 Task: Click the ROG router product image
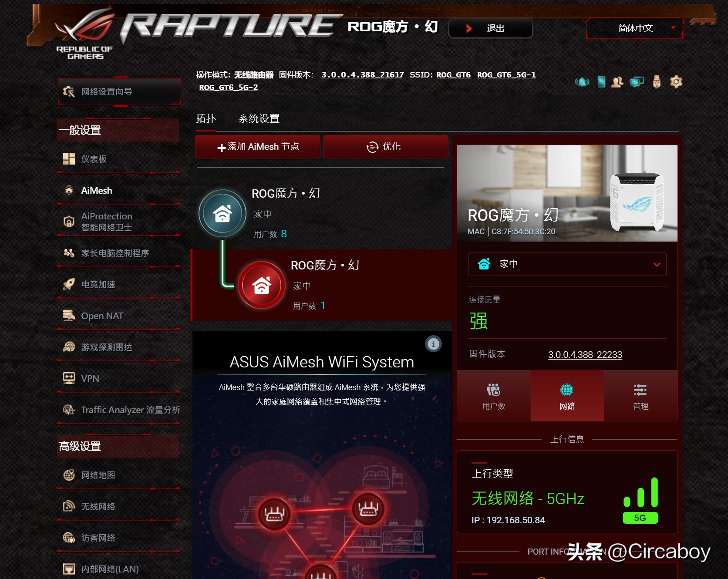(637, 202)
